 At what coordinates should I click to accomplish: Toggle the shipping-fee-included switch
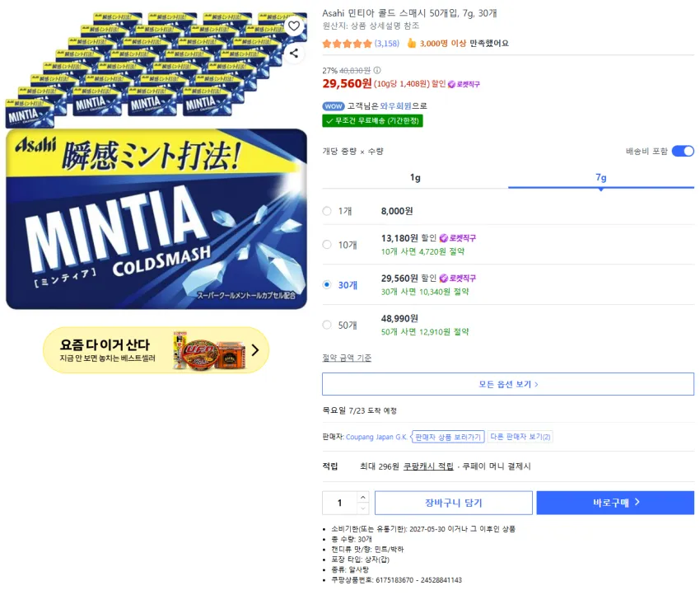click(x=683, y=151)
